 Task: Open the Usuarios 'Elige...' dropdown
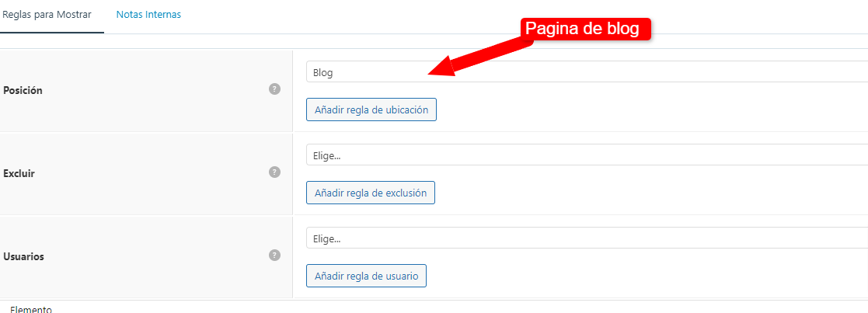click(587, 238)
